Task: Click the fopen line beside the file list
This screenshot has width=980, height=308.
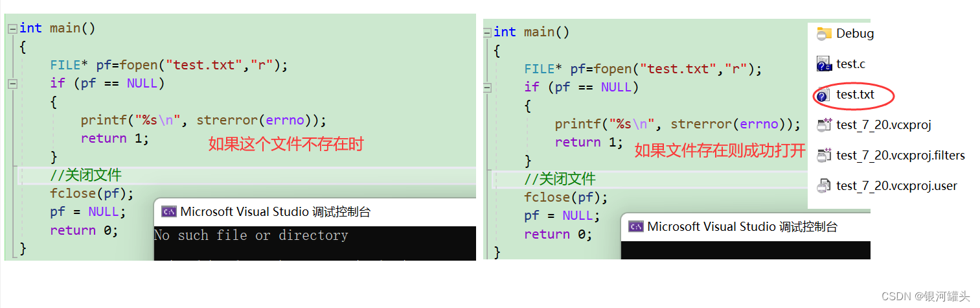Action: [x=643, y=69]
